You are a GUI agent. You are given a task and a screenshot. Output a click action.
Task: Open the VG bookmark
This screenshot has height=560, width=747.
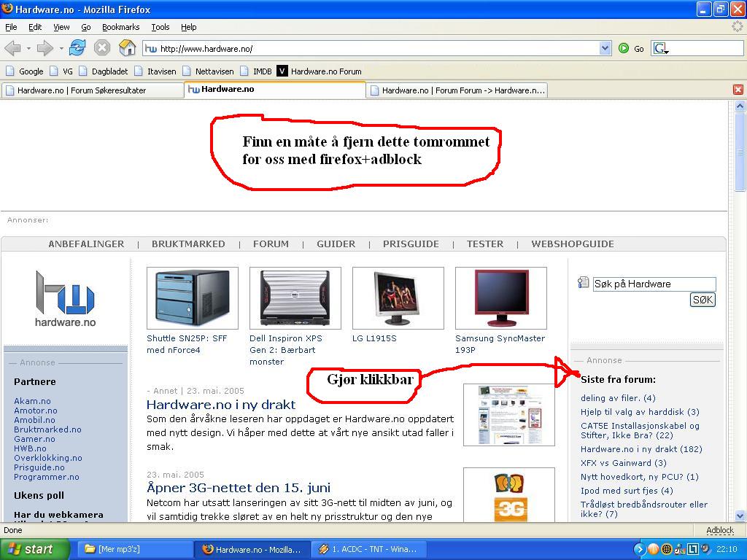pos(61,71)
